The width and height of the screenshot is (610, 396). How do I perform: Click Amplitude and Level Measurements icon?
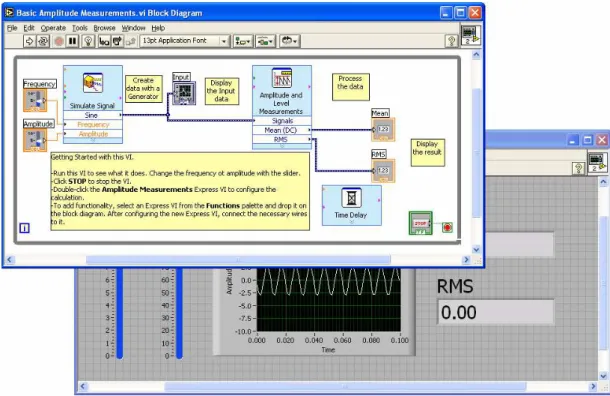tap(282, 78)
